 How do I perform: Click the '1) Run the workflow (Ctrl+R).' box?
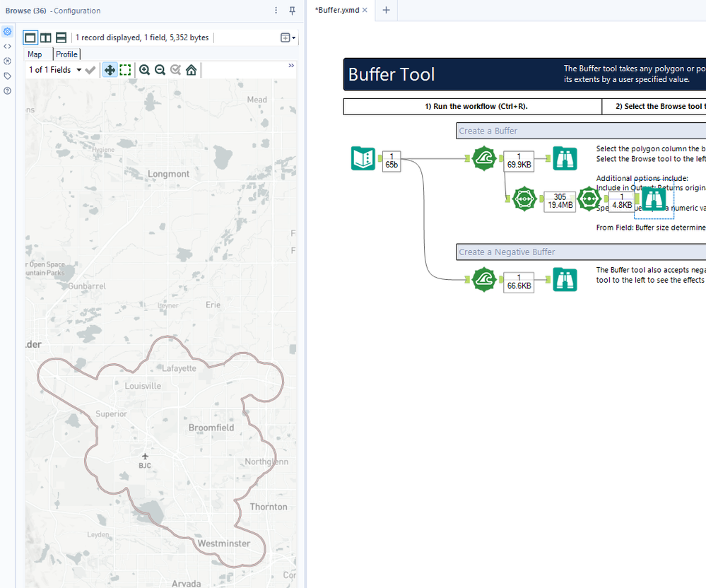pos(472,107)
